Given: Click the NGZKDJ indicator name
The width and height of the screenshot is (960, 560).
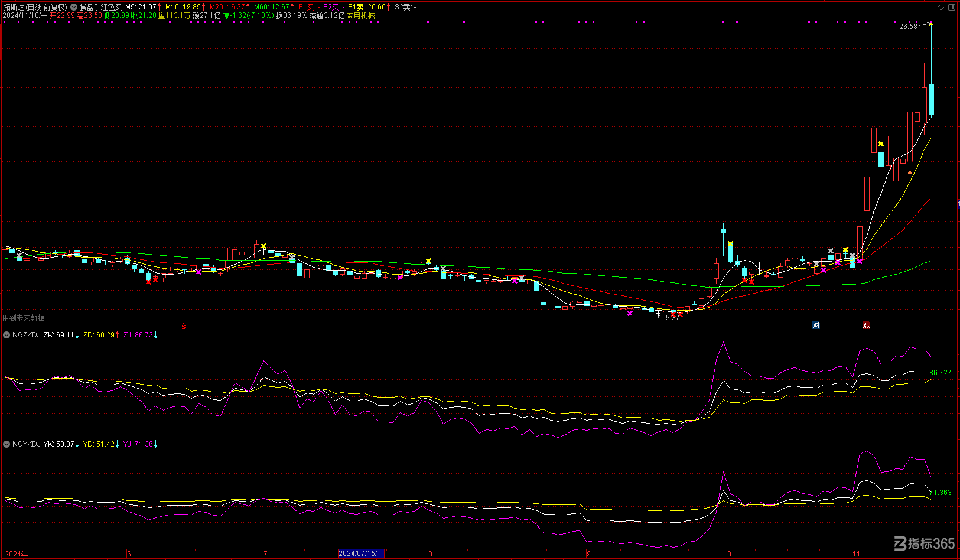Looking at the screenshot, I should 27,335.
